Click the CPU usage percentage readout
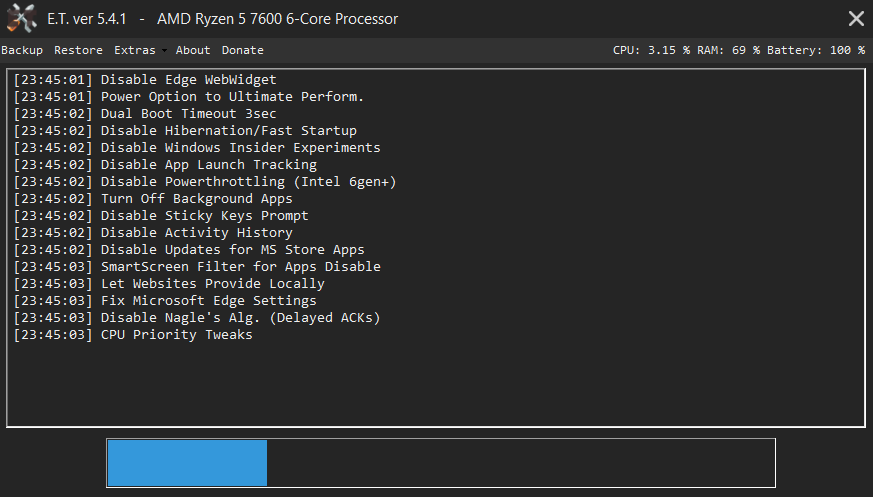The width and height of the screenshot is (873, 497). click(x=651, y=50)
